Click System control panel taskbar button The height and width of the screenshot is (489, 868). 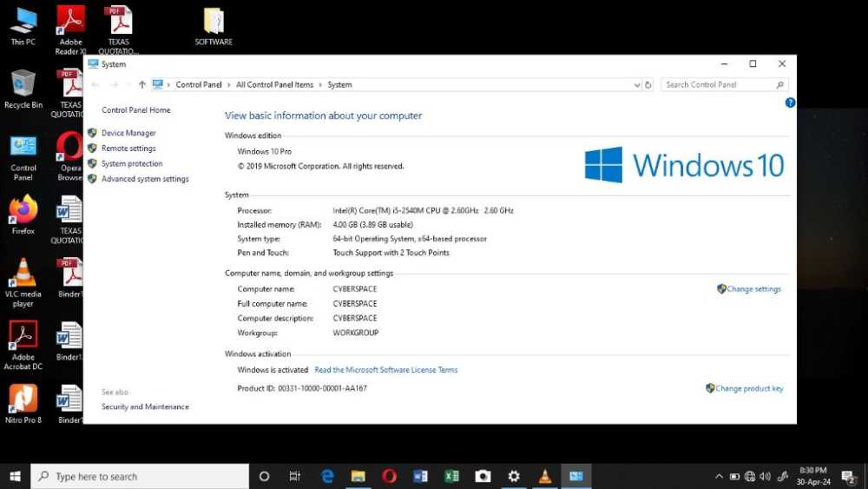coord(576,476)
